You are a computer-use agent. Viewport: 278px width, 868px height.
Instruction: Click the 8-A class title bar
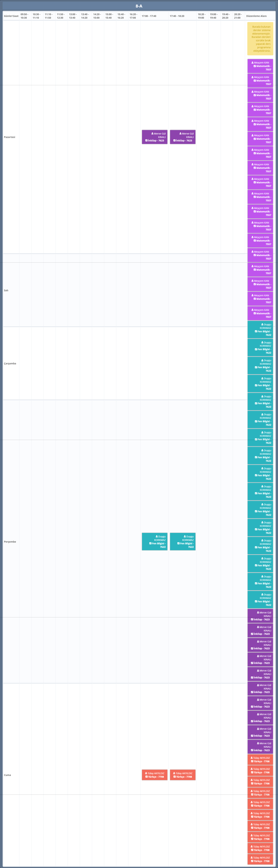[x=139, y=6]
